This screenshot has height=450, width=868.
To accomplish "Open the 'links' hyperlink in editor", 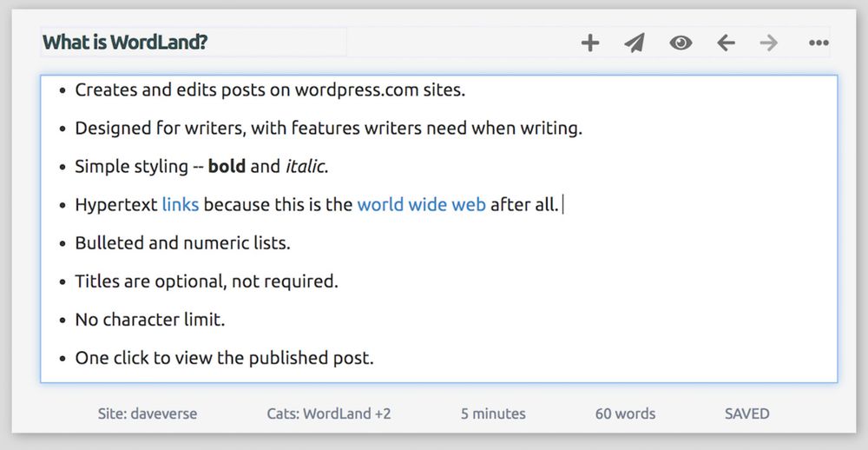I will pos(181,204).
